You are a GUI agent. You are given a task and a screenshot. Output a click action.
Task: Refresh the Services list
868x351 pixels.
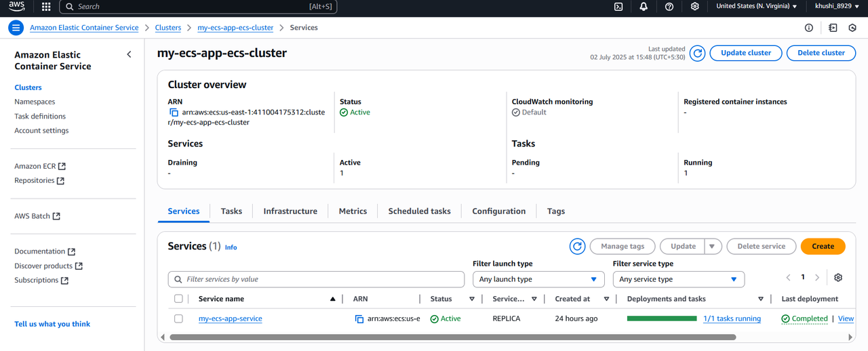coord(577,246)
